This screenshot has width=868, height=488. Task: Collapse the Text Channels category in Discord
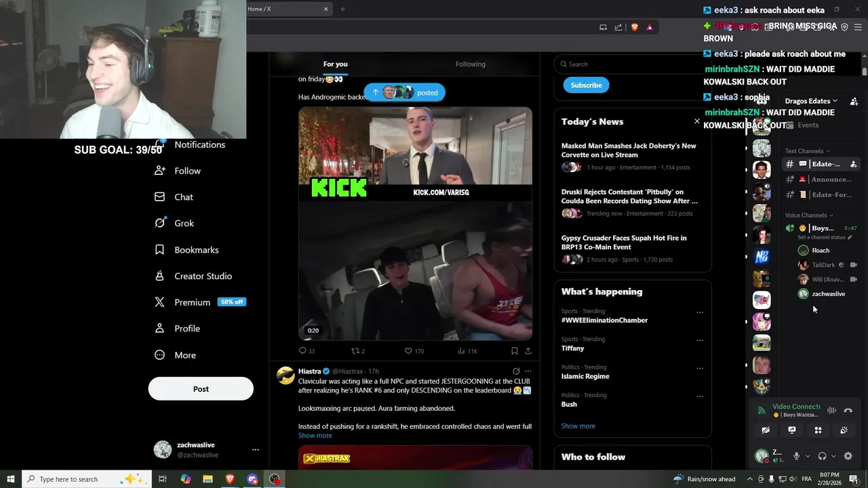click(807, 151)
